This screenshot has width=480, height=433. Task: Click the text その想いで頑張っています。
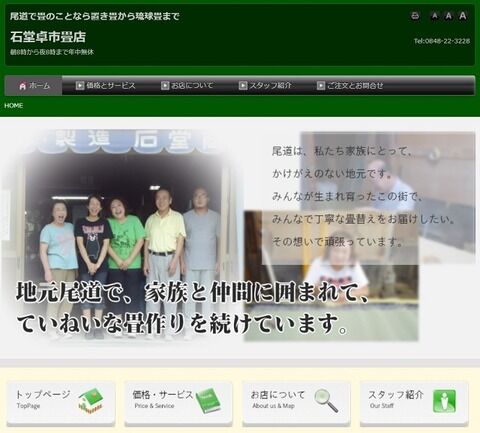338,241
